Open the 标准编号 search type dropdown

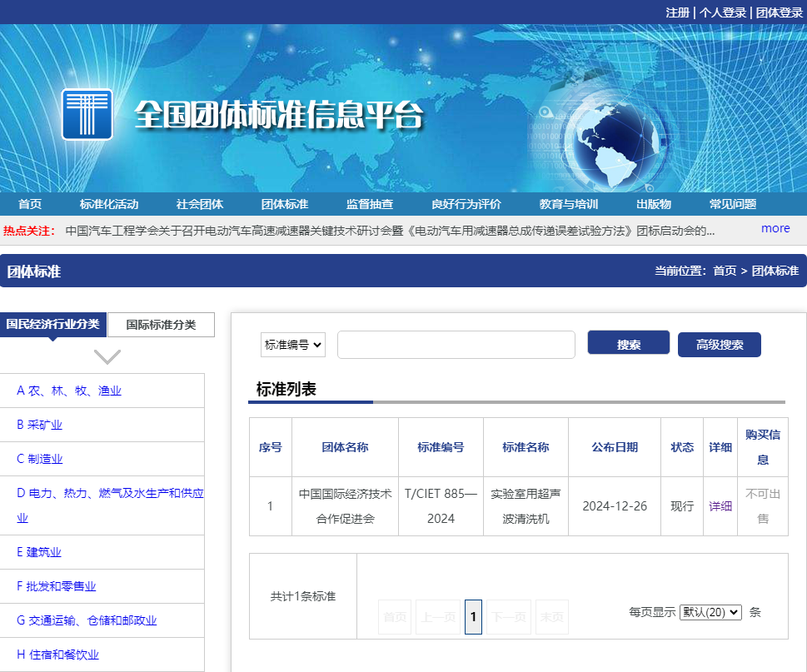293,344
